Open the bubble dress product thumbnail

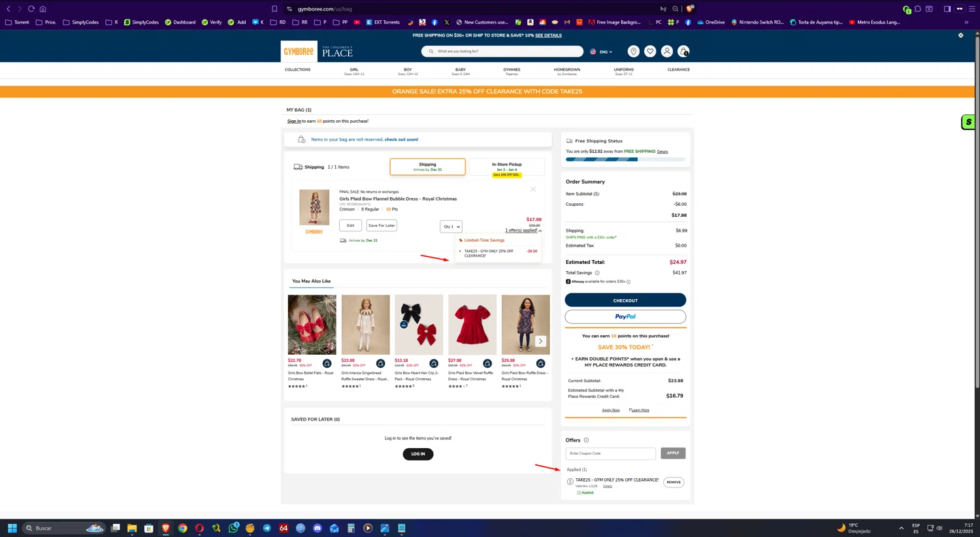(x=314, y=207)
